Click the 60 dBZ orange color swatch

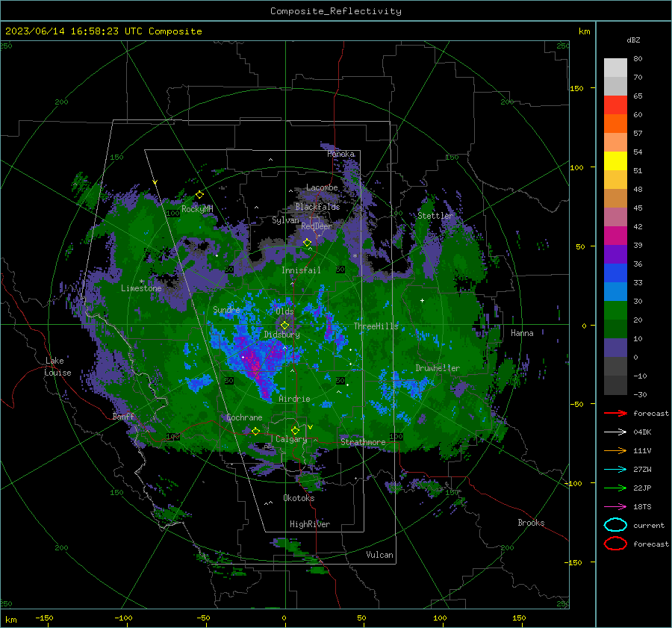point(615,124)
